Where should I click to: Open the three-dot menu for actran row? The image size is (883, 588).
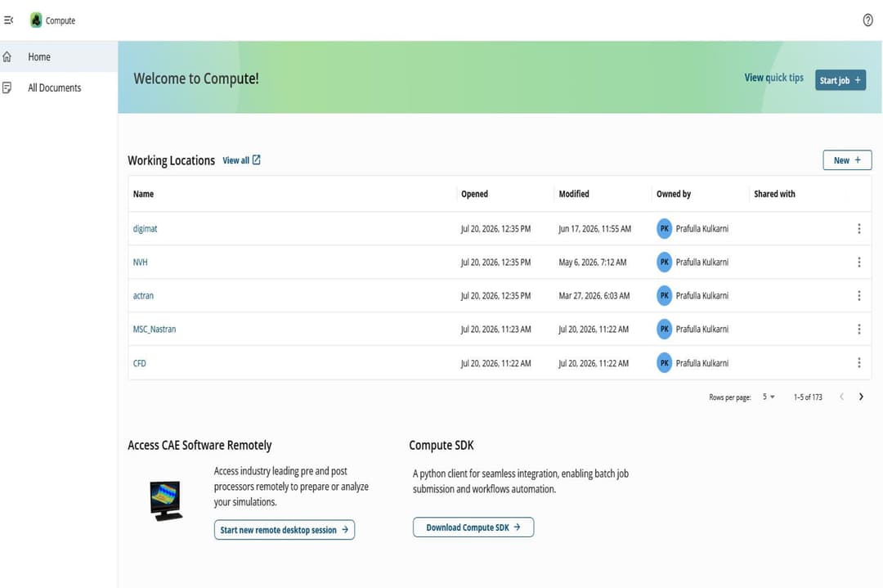(858, 295)
